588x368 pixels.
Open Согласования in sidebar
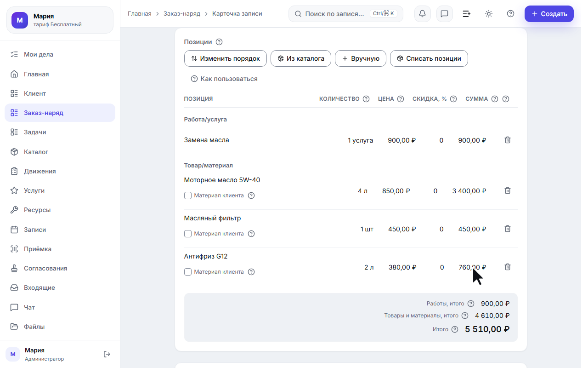(60, 268)
